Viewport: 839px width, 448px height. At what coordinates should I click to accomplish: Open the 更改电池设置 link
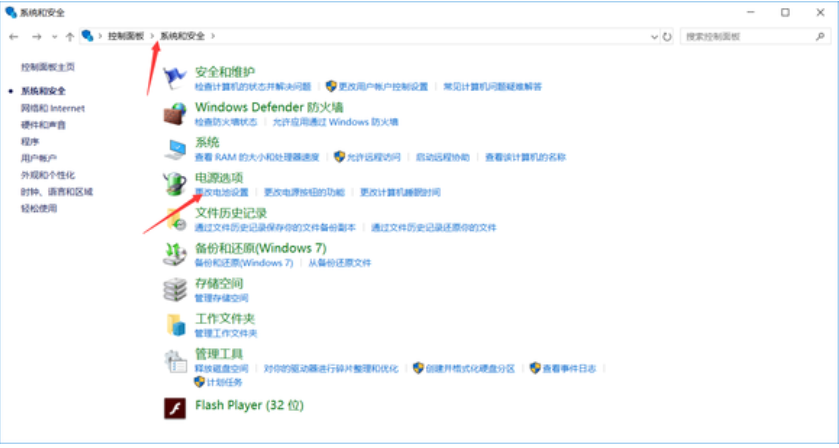(x=221, y=192)
